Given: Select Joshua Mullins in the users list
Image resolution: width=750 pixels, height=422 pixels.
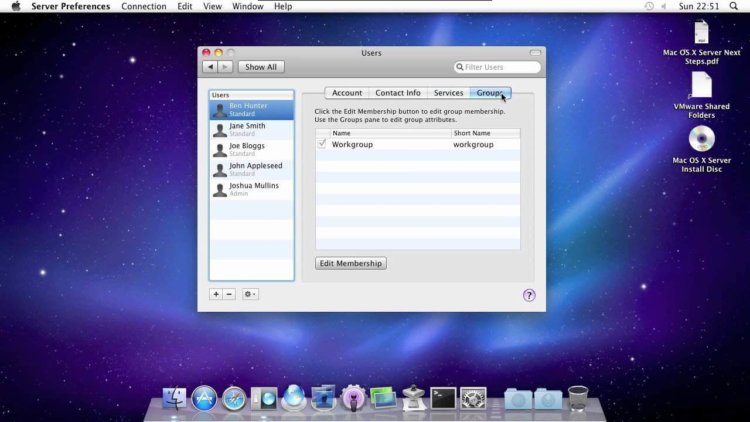Looking at the screenshot, I should (252, 189).
